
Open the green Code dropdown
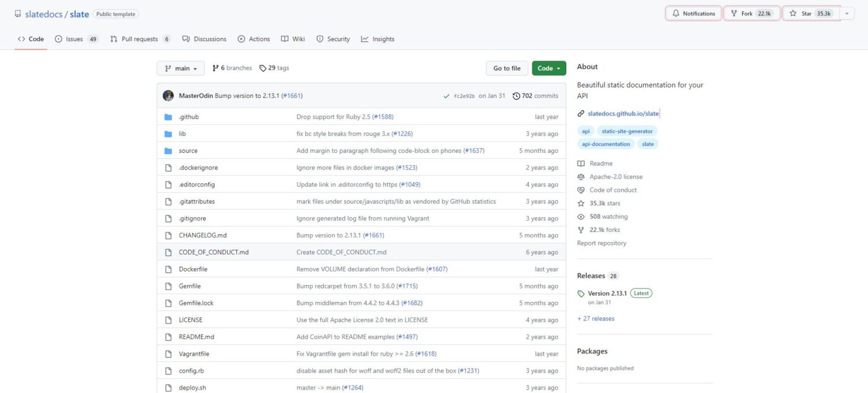click(x=548, y=68)
